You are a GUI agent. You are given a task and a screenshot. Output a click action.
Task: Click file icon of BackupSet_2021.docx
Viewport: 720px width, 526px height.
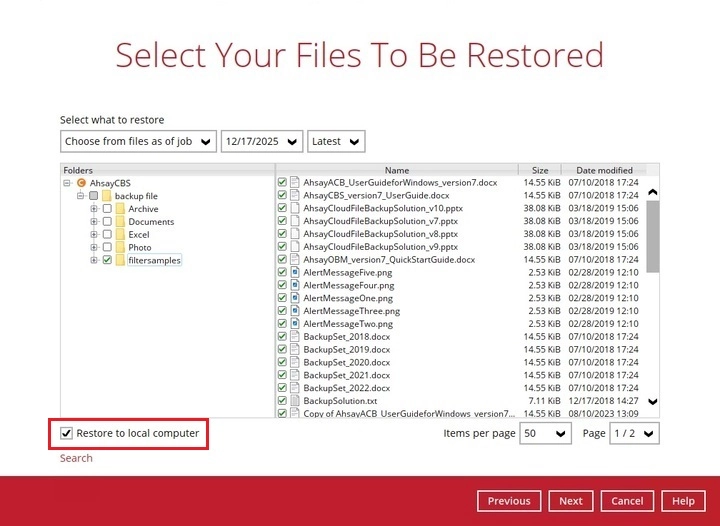[x=295, y=375]
